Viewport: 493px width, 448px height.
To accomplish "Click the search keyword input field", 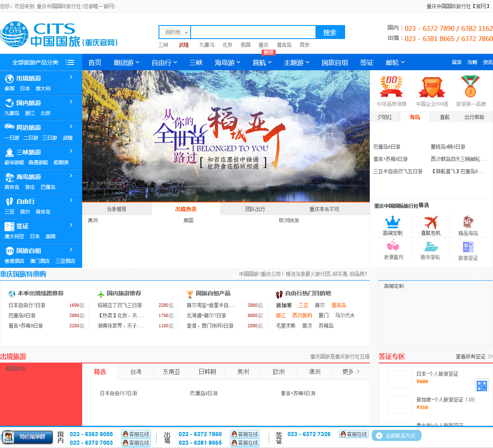I will pos(253,32).
